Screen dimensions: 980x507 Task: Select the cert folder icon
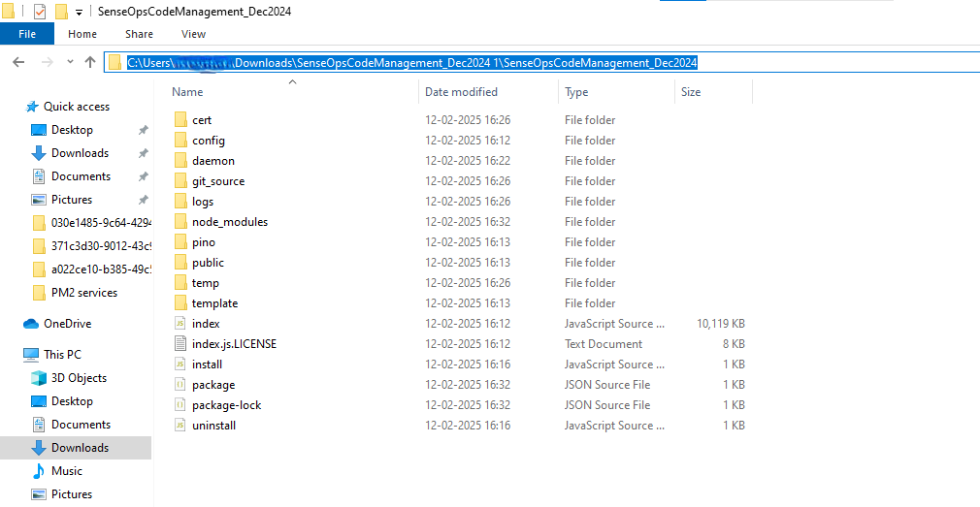coord(180,120)
